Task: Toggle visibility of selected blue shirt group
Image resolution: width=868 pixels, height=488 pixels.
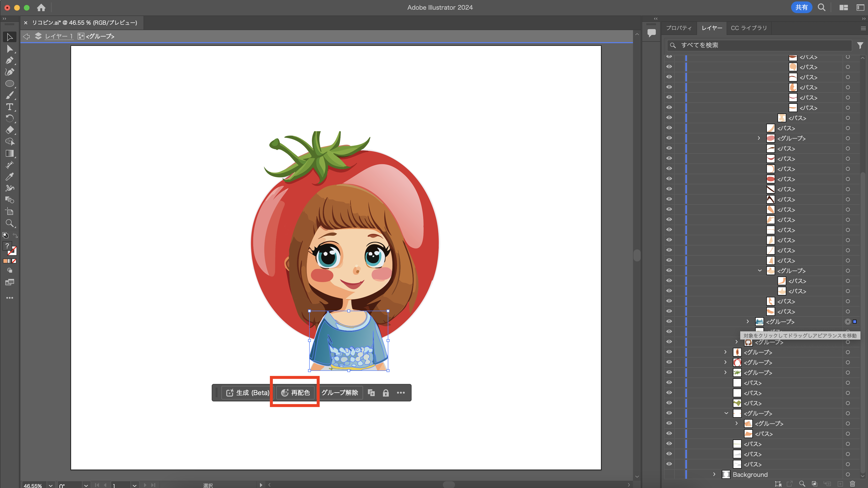Action: (669, 321)
